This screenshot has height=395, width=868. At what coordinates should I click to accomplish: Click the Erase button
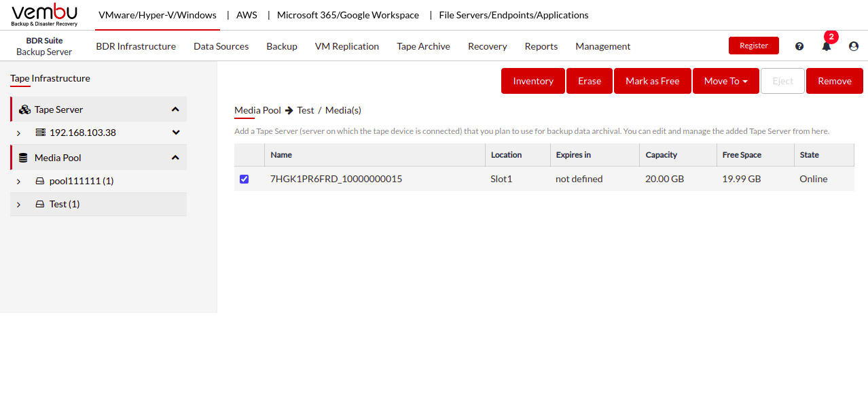pos(590,81)
